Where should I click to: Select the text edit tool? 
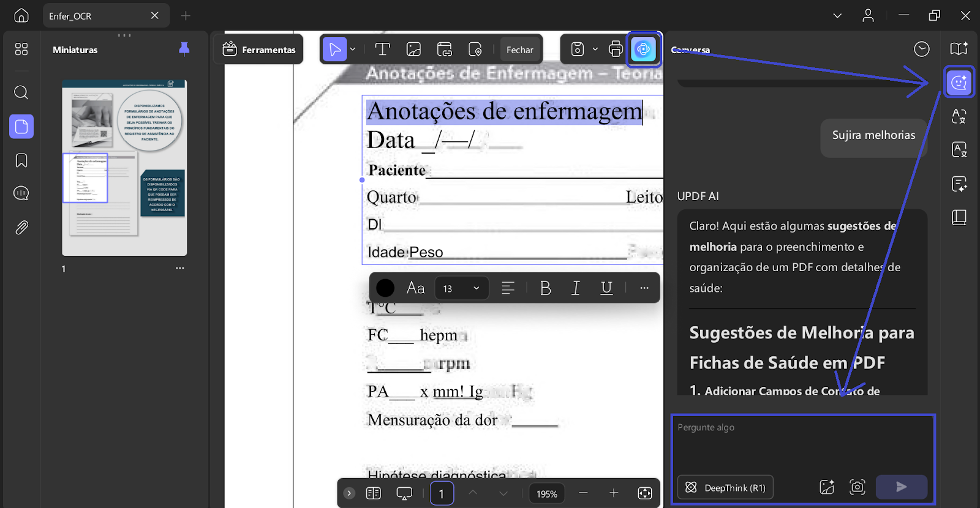pos(382,49)
